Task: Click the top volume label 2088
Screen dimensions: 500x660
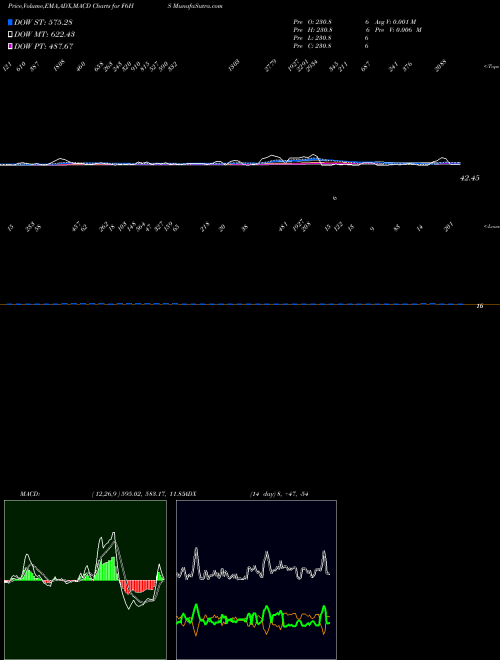Action: pyautogui.click(x=441, y=66)
